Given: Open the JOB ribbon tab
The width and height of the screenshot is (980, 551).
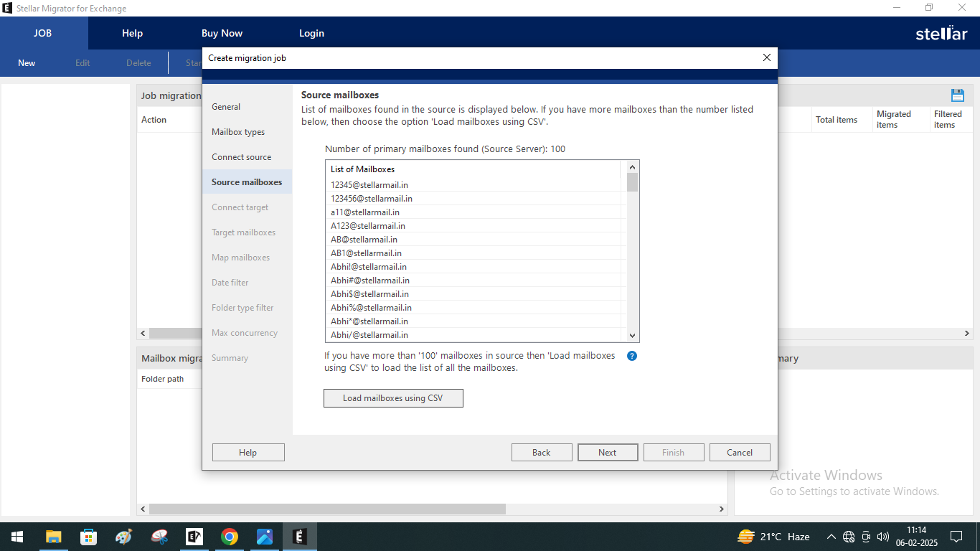Looking at the screenshot, I should pyautogui.click(x=43, y=33).
